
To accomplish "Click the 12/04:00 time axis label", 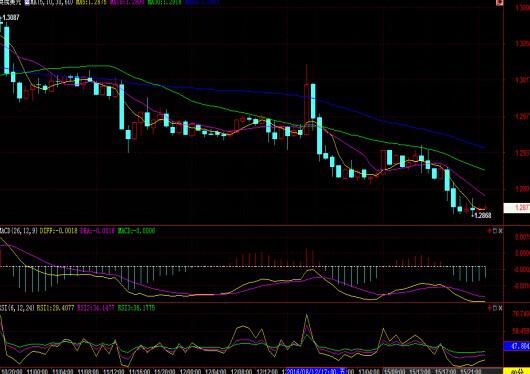I will 216,371.
